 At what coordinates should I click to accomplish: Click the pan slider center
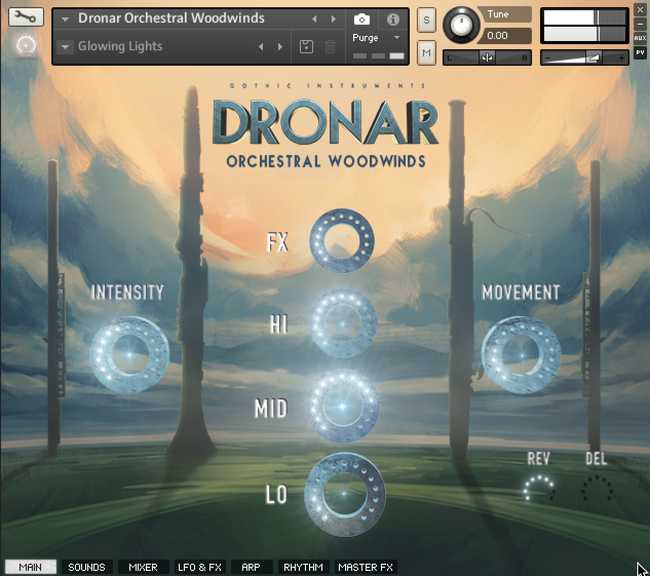(x=488, y=58)
